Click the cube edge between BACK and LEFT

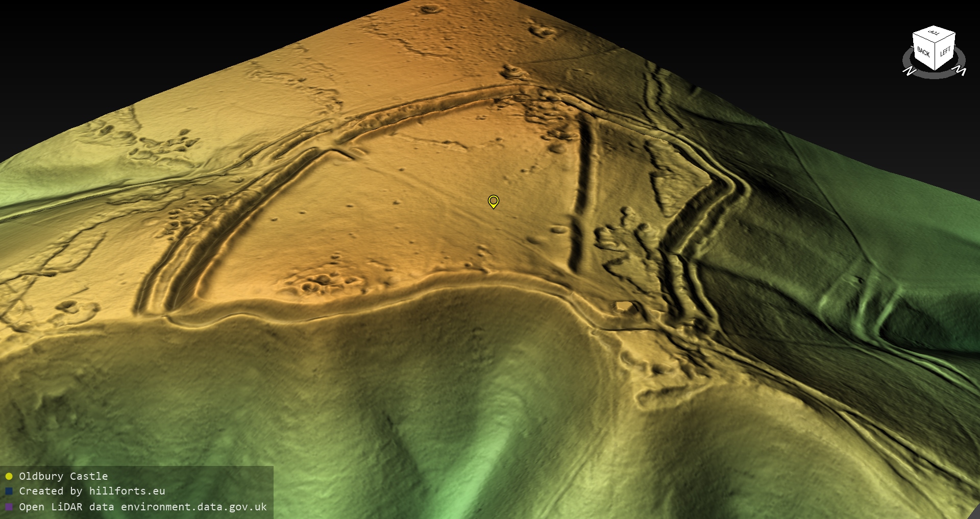coord(935,57)
